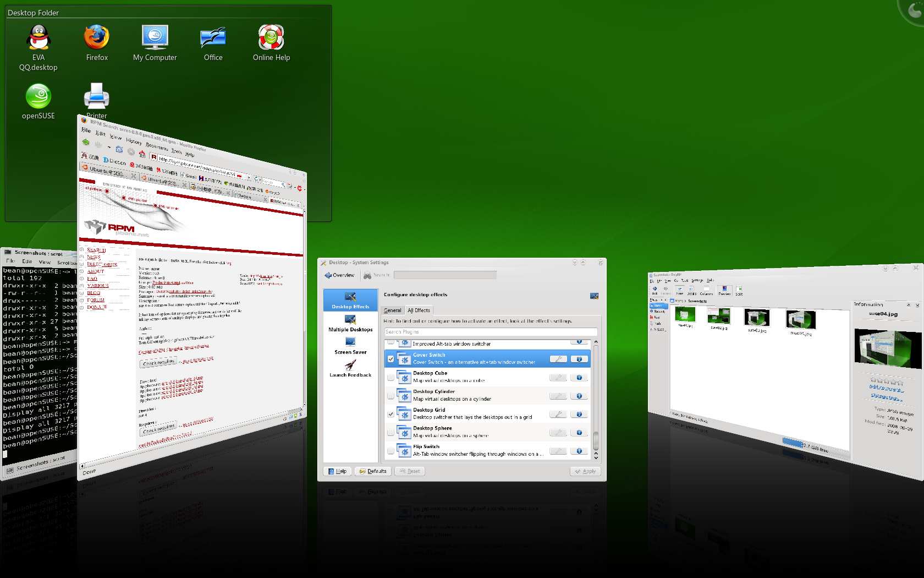Screen dimensions: 924x578
Task: Uncheck the Cover Switch effect checkbox
Action: click(391, 359)
